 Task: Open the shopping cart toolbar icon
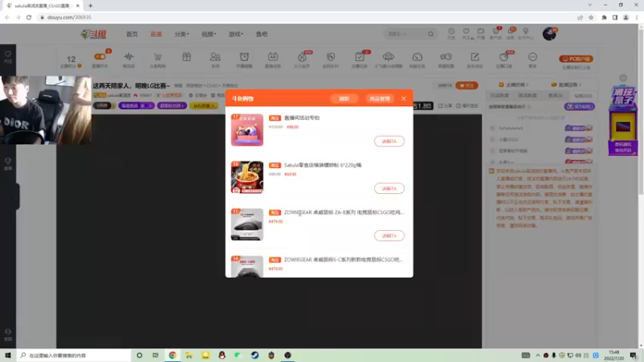(x=158, y=56)
